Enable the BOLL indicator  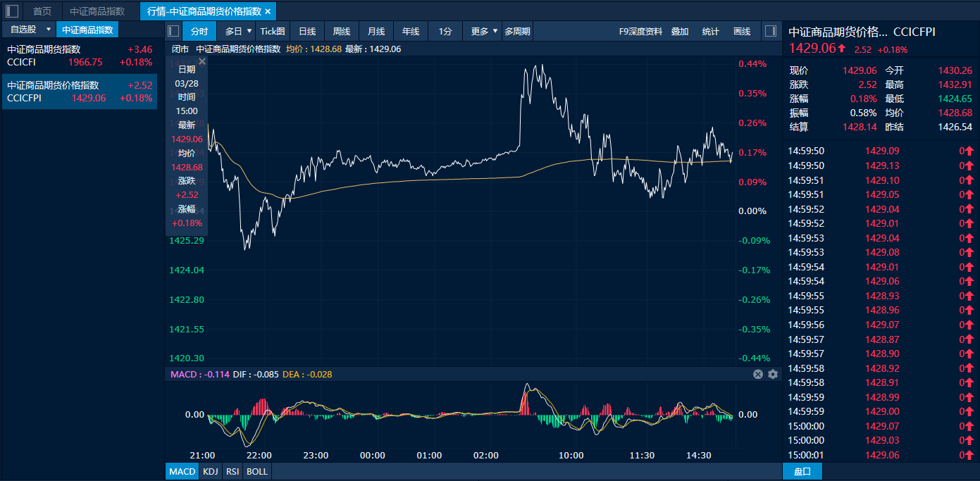257,471
